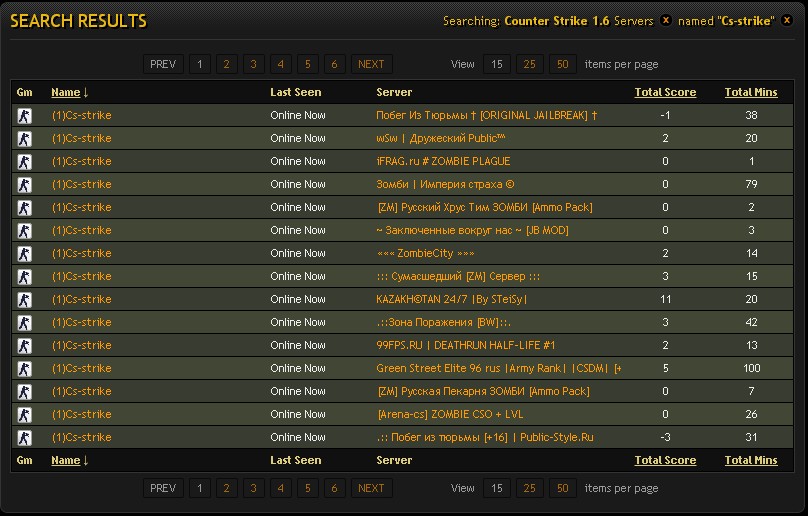
Task: Click the game icon in the iFRAG.ru ZOMBIE PLAGUE row
Action: 24,161
